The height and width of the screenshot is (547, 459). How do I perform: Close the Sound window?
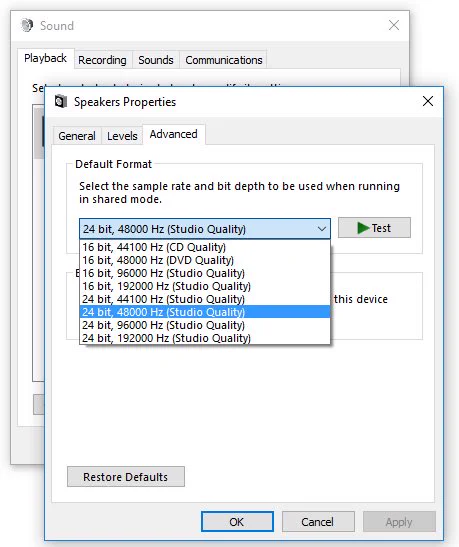tap(394, 25)
